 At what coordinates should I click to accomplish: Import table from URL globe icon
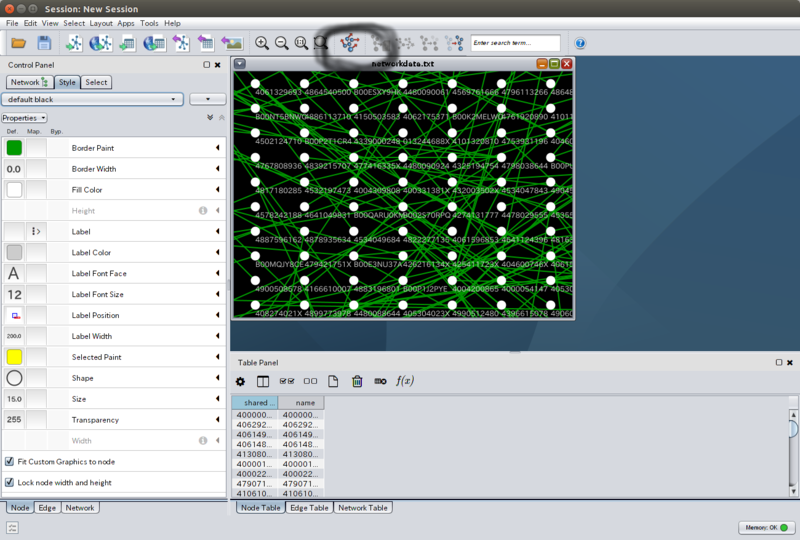tap(154, 43)
